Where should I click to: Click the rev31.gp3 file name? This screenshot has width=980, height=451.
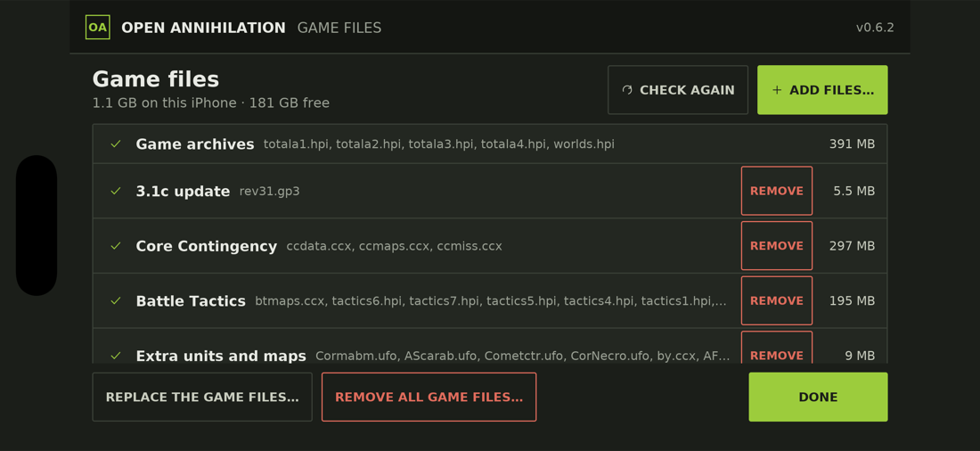pos(269,191)
